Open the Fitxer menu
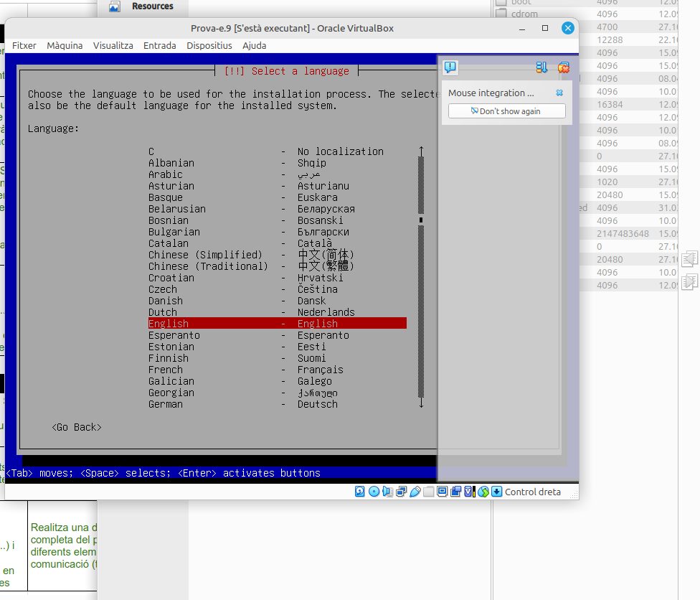Viewport: 700px width, 600px height. pyautogui.click(x=24, y=45)
